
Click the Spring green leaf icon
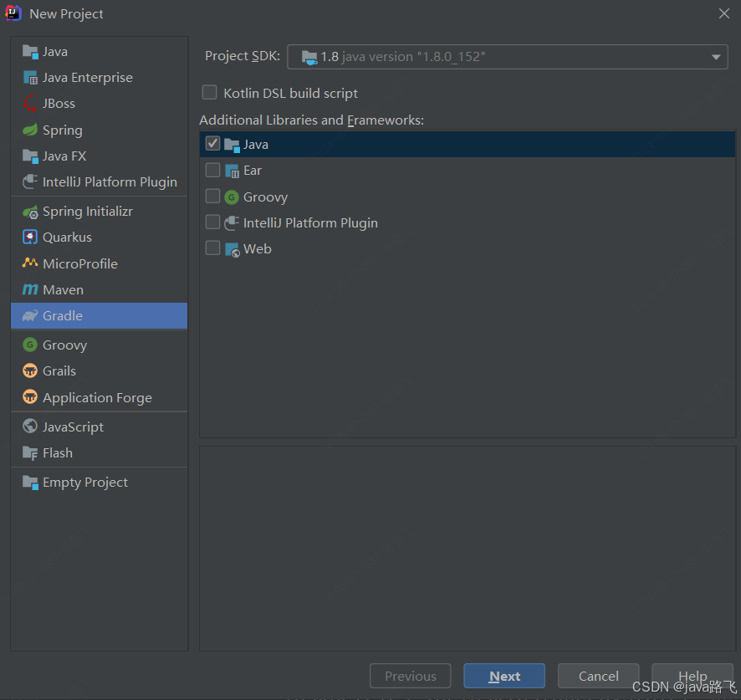pyautogui.click(x=30, y=130)
